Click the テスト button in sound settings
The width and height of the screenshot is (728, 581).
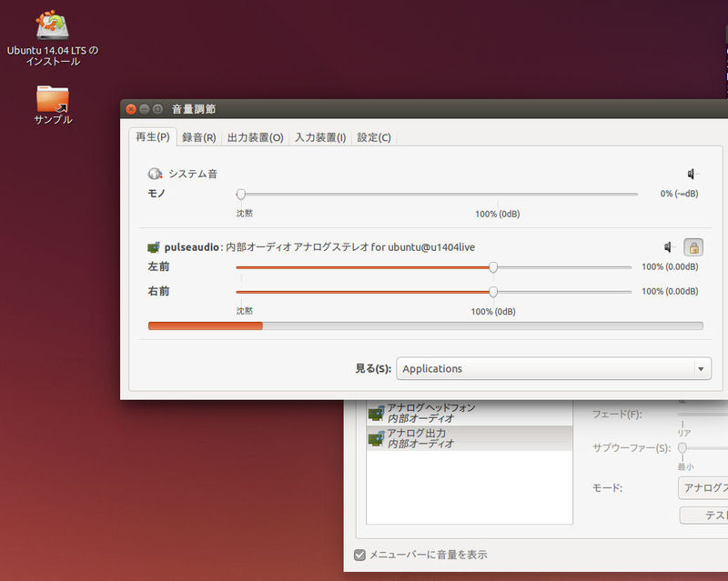click(x=703, y=515)
